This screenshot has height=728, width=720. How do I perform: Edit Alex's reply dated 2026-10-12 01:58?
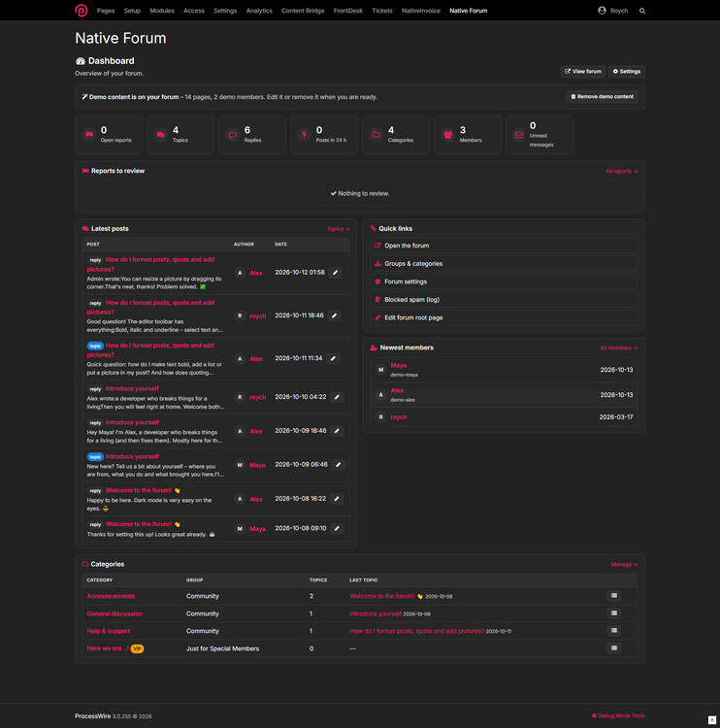pos(335,273)
